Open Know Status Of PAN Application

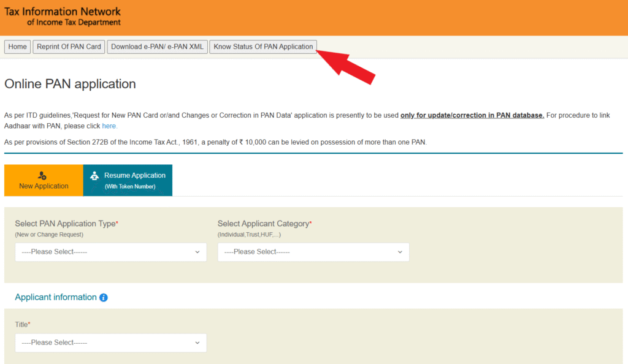click(262, 47)
